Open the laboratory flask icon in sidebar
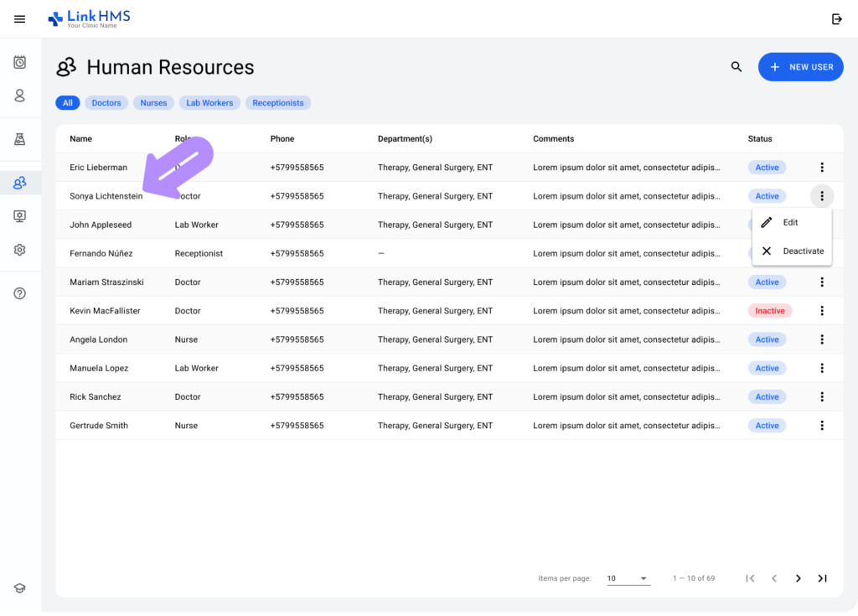The width and height of the screenshot is (858, 616). click(x=20, y=139)
